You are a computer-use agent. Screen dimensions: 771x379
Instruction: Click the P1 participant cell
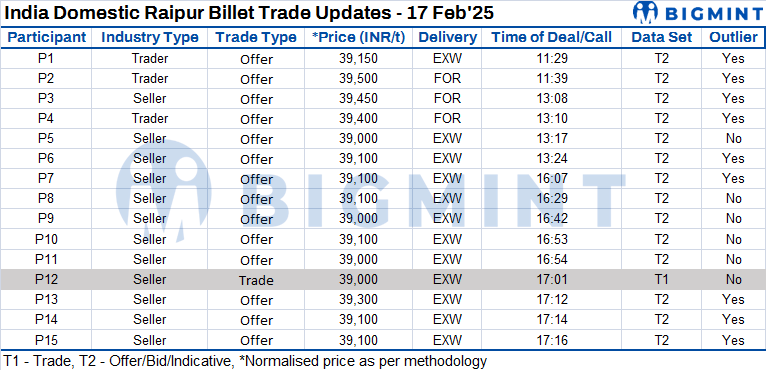47,58
